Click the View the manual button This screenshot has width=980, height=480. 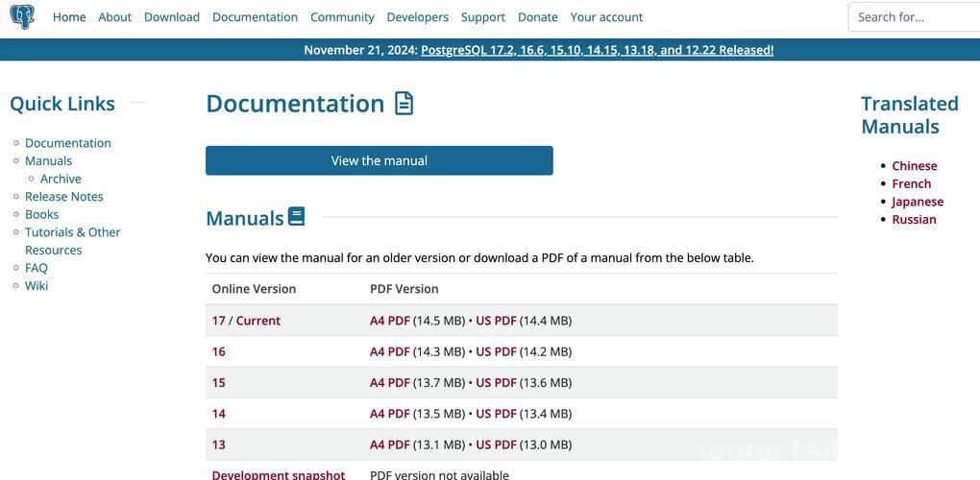[x=380, y=160]
